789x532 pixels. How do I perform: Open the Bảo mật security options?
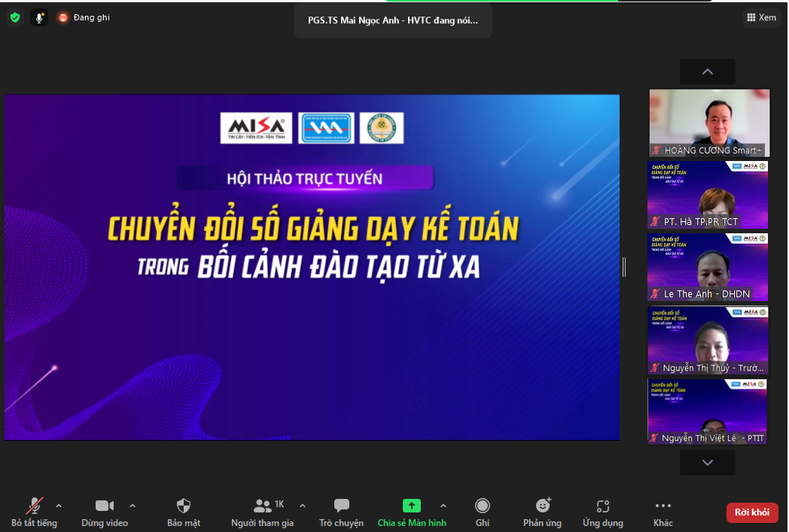pos(184,512)
